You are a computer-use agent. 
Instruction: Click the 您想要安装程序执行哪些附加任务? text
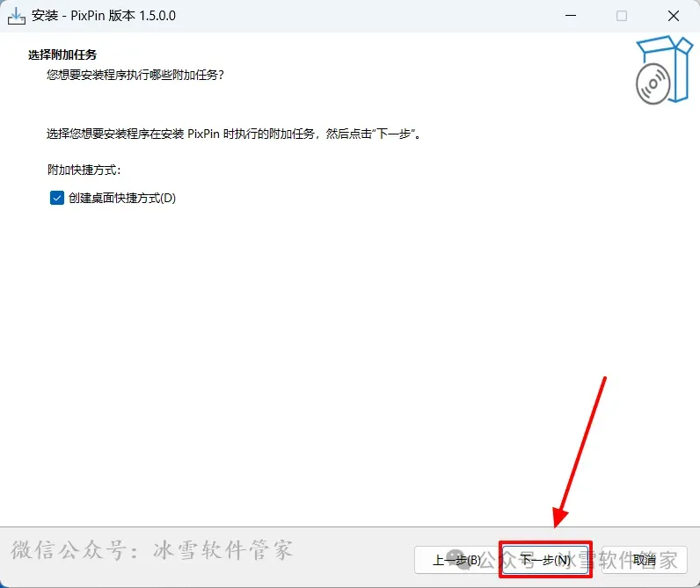(135, 75)
